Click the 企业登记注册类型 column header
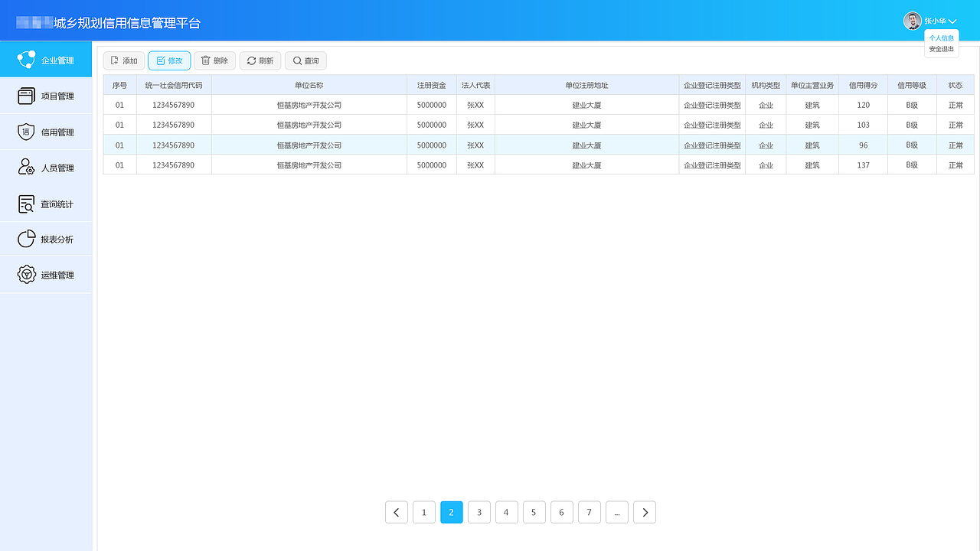The height and width of the screenshot is (551, 980). tap(712, 85)
